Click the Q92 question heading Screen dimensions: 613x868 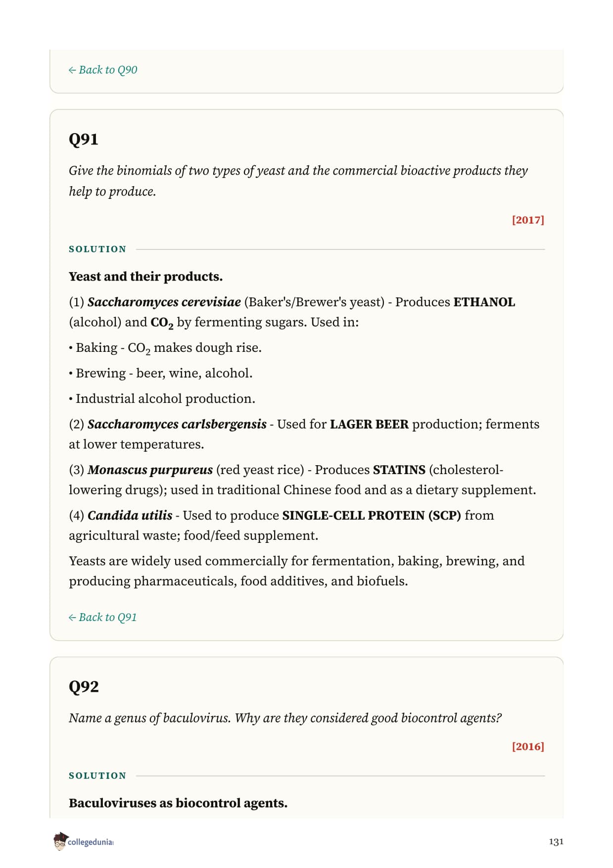coord(84,686)
